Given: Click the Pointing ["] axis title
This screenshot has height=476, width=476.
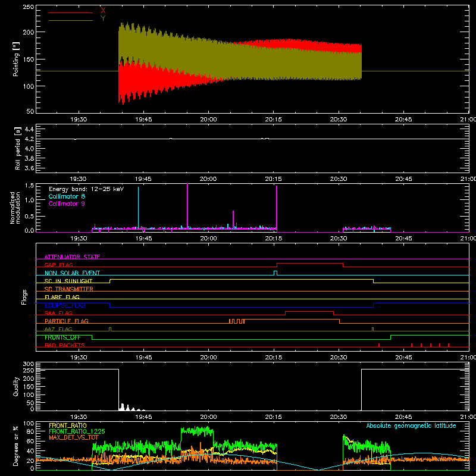Looking at the screenshot, I should tap(16, 59).
